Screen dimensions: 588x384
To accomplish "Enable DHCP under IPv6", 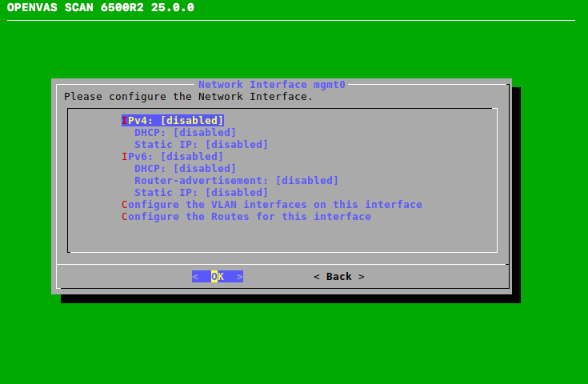I will click(185, 169).
